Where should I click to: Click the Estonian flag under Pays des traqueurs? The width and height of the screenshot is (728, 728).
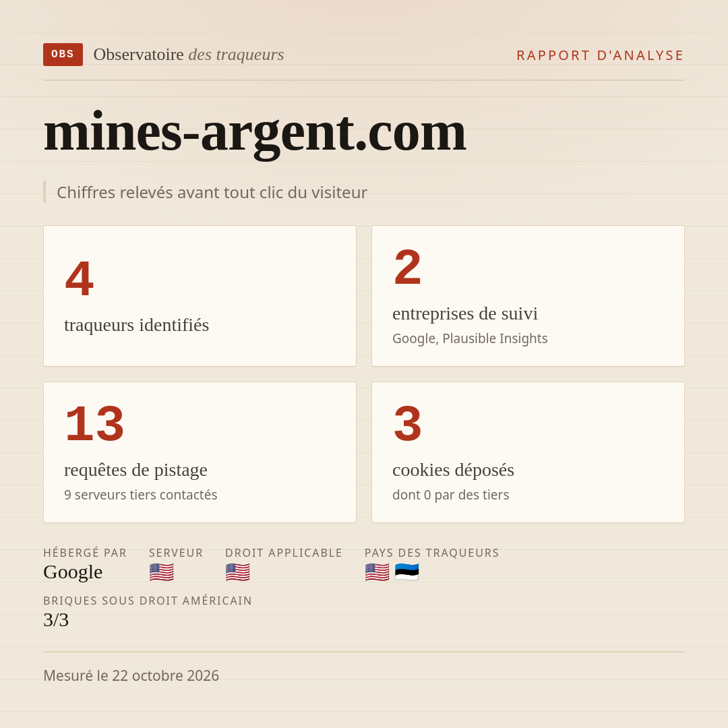406,572
